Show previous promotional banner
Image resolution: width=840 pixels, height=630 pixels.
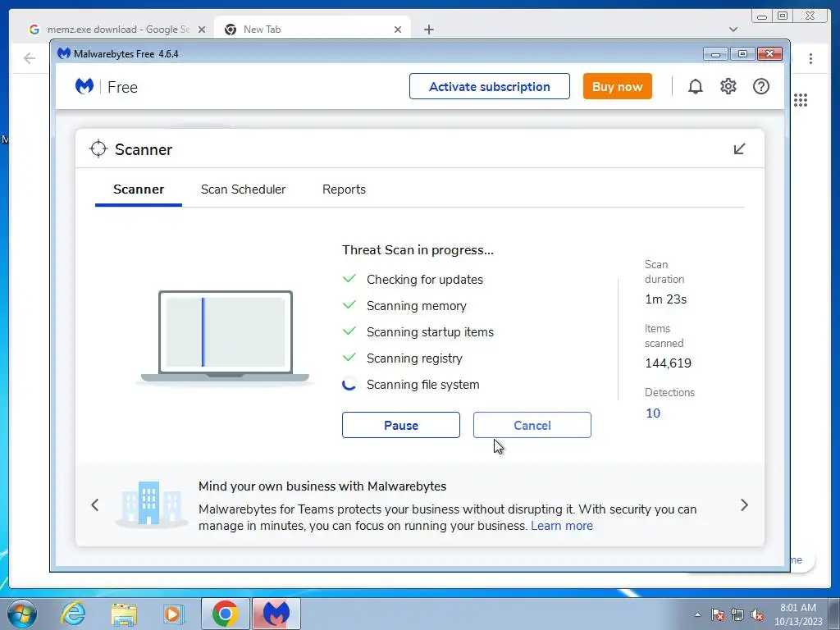point(95,504)
